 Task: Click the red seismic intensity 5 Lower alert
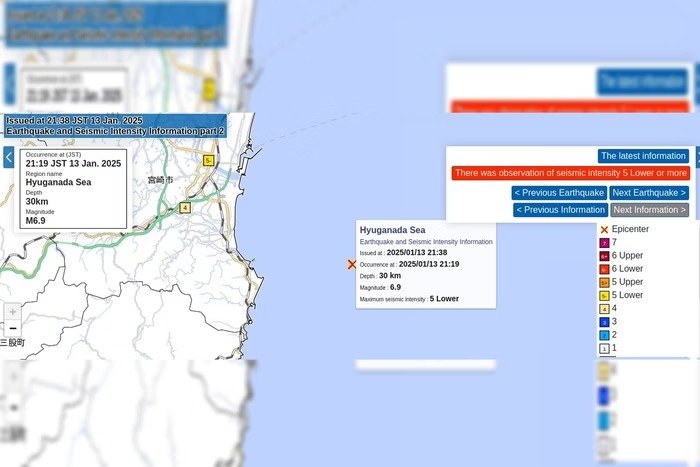[x=570, y=173]
